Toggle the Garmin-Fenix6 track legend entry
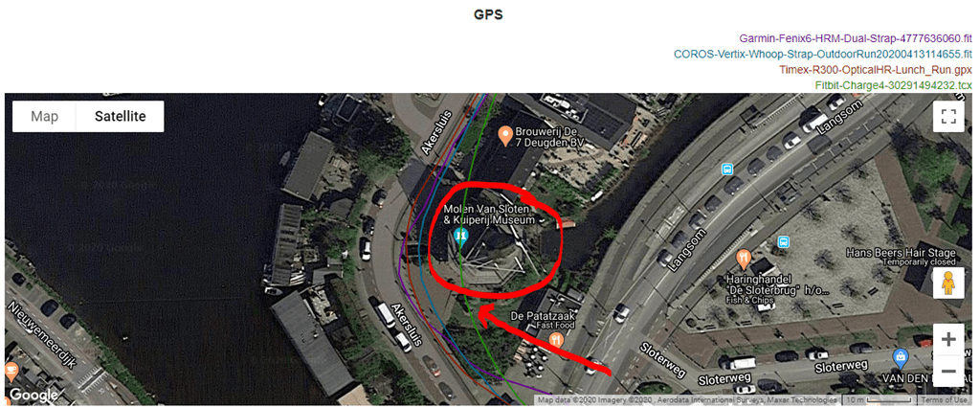The image size is (980, 408). [856, 37]
